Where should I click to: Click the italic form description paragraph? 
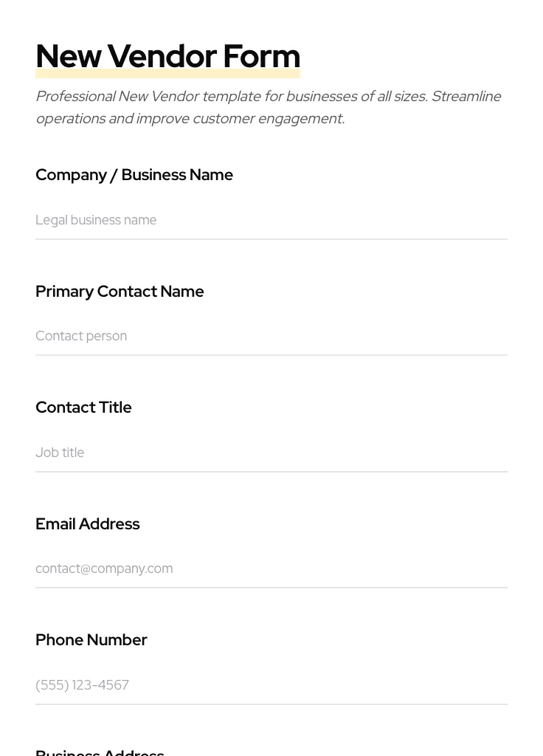tap(269, 108)
